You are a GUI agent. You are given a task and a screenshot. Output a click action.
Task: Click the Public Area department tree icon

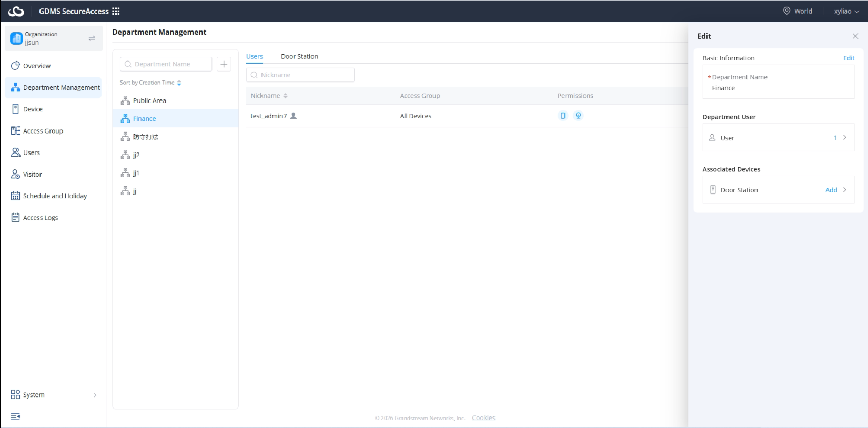[x=125, y=100]
